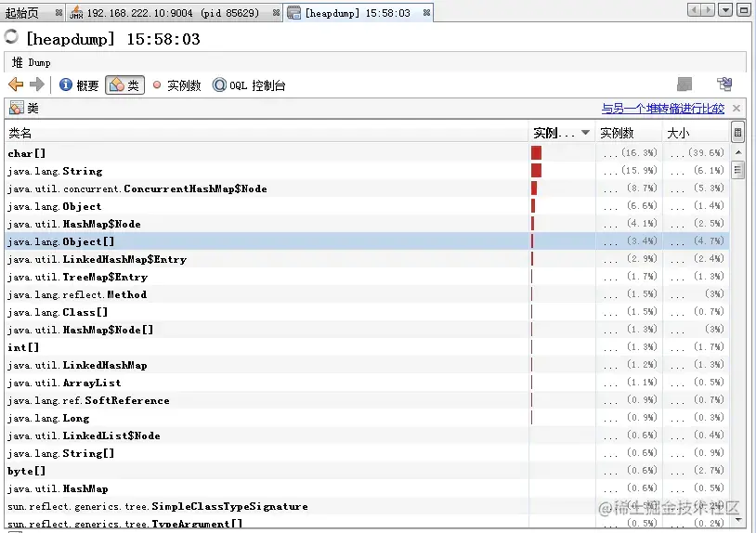756x533 pixels.
Task: Click the 类 panel header icon
Action: (x=17, y=108)
